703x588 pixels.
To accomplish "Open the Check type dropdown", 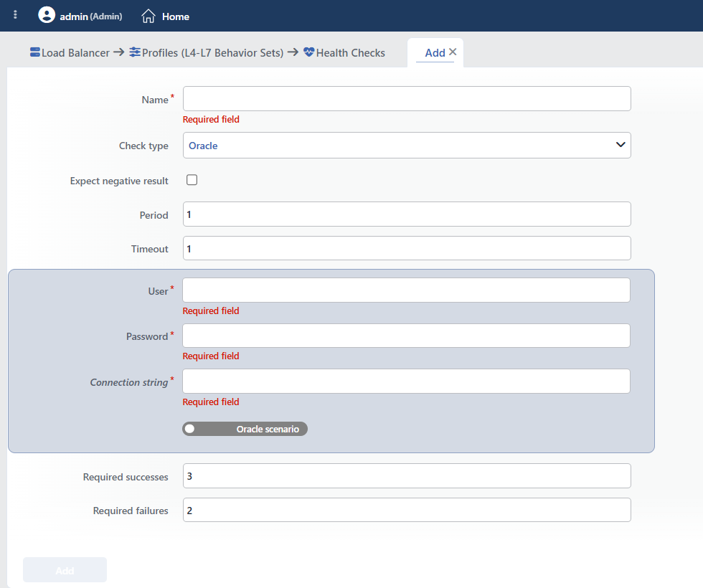I will coord(407,145).
